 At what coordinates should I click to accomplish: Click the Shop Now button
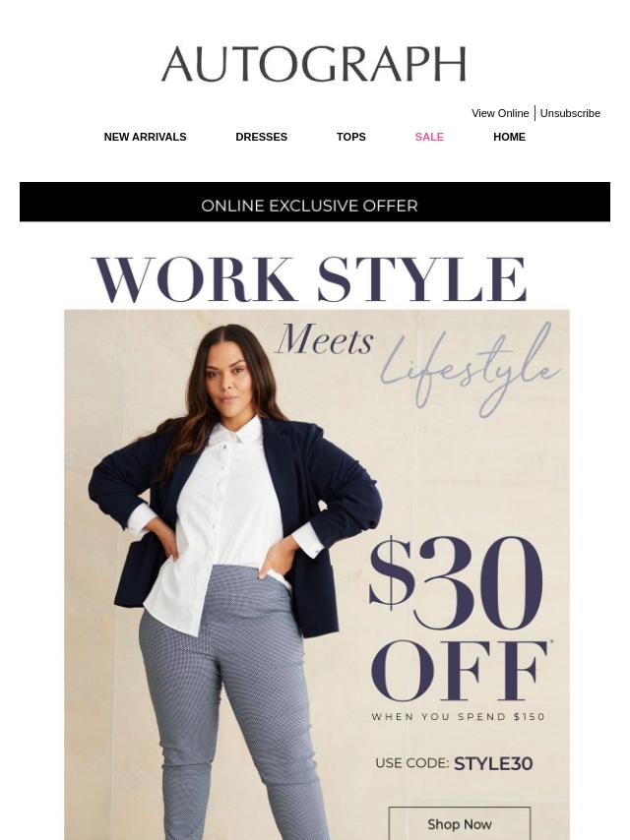460,824
